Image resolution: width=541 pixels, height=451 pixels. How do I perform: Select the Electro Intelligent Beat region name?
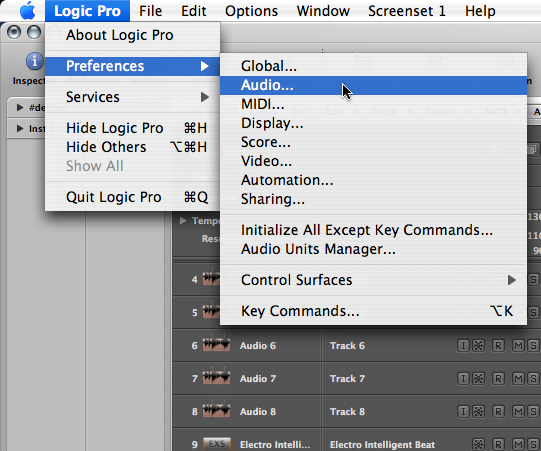click(x=382, y=444)
